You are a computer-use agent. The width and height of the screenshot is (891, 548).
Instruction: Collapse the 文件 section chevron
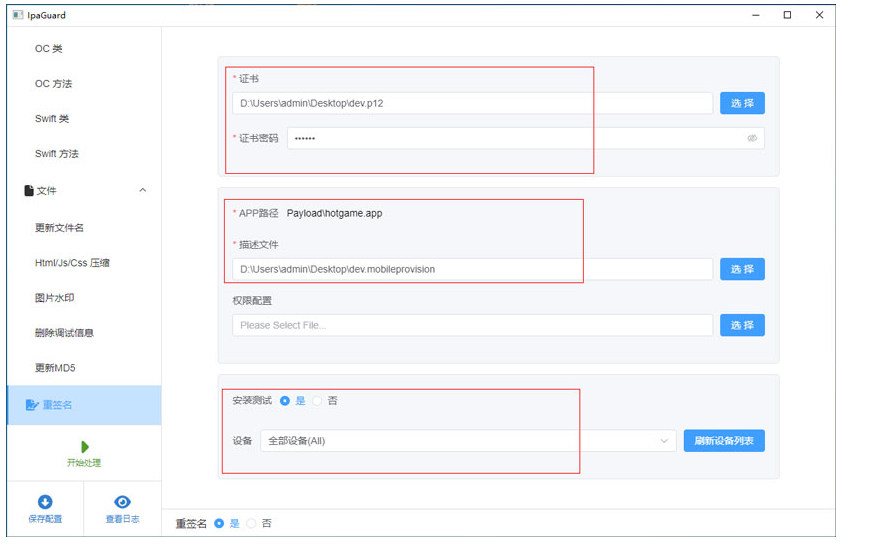point(143,190)
